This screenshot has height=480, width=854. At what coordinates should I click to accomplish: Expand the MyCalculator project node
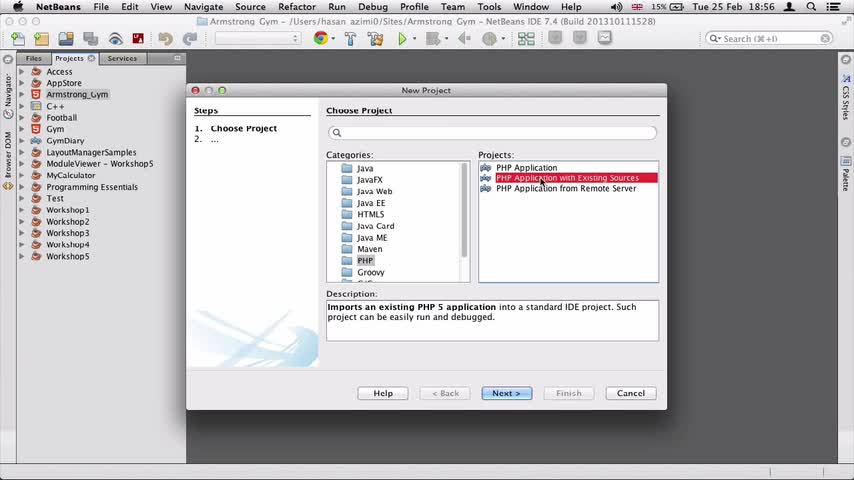22,175
